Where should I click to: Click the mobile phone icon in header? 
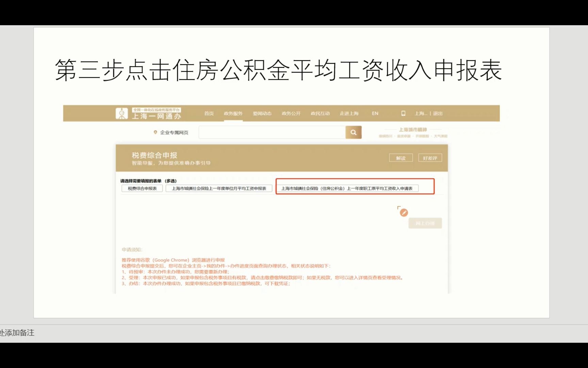pyautogui.click(x=403, y=113)
